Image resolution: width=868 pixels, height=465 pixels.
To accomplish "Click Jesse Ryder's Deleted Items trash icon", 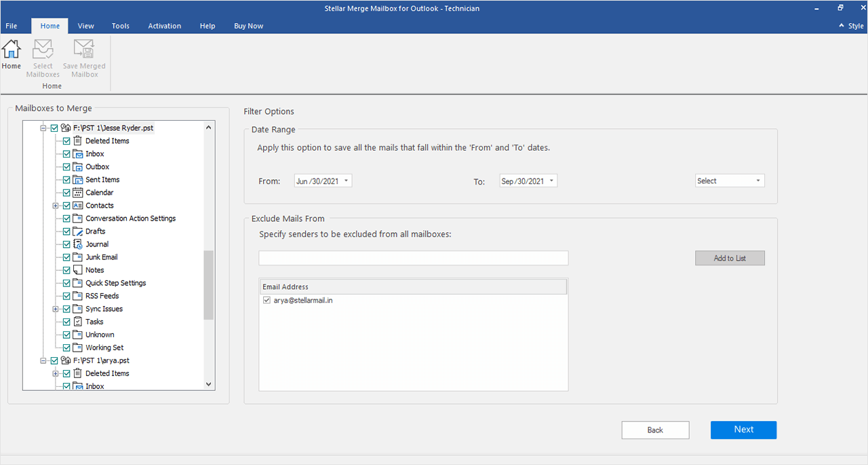I will coord(78,141).
